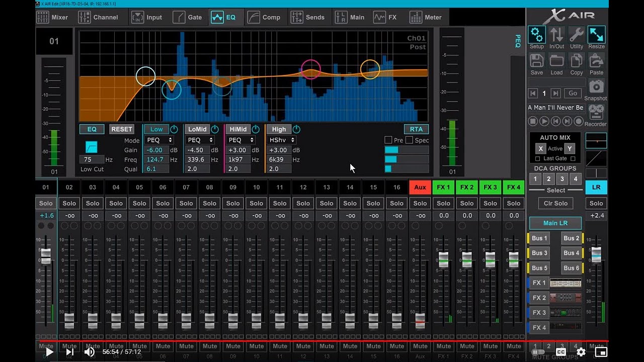This screenshot has height=362, width=644.
Task: Toggle the LoMid band power icon
Action: click(215, 129)
